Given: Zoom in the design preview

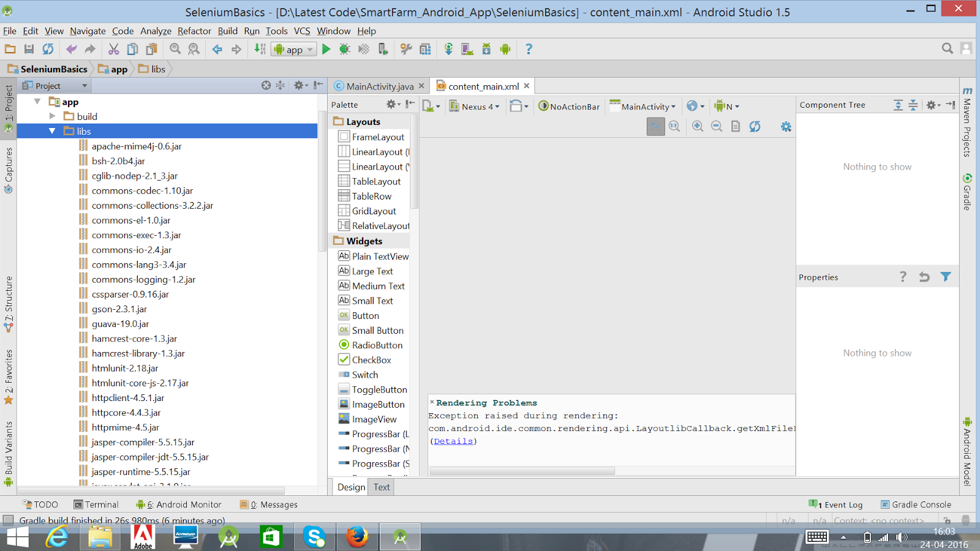Looking at the screenshot, I should tap(698, 126).
